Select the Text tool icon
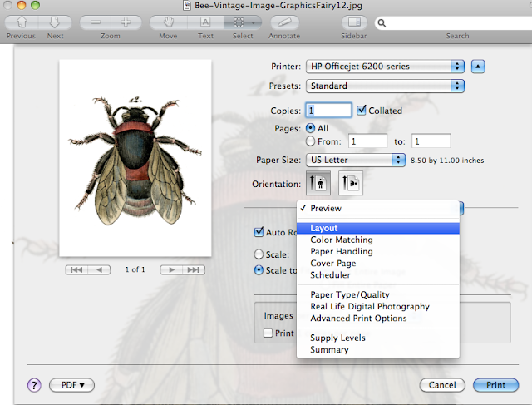The width and height of the screenshot is (532, 405). tap(205, 22)
